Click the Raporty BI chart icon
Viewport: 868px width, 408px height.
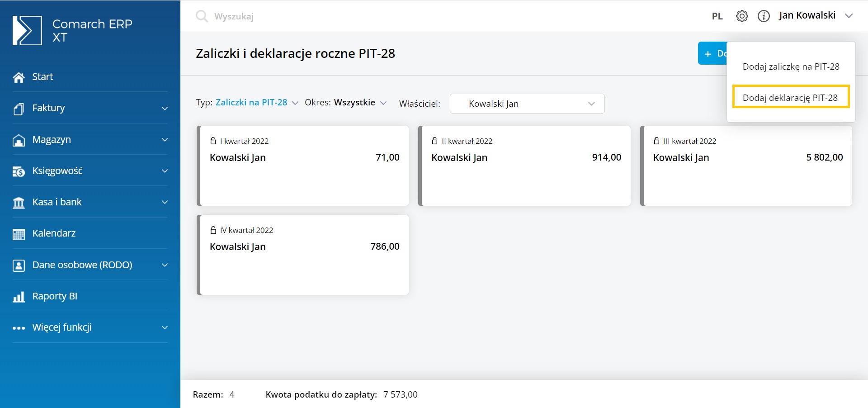tap(19, 297)
